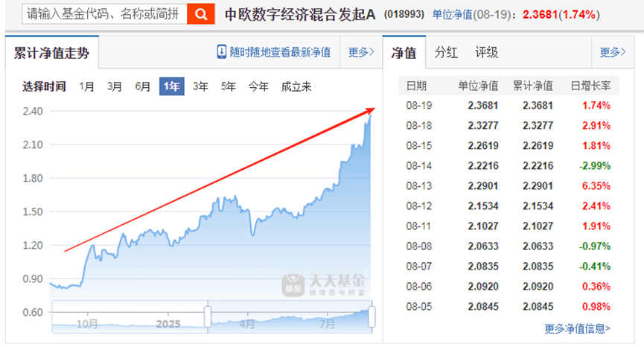Click the 08-15 date row

click(508, 146)
